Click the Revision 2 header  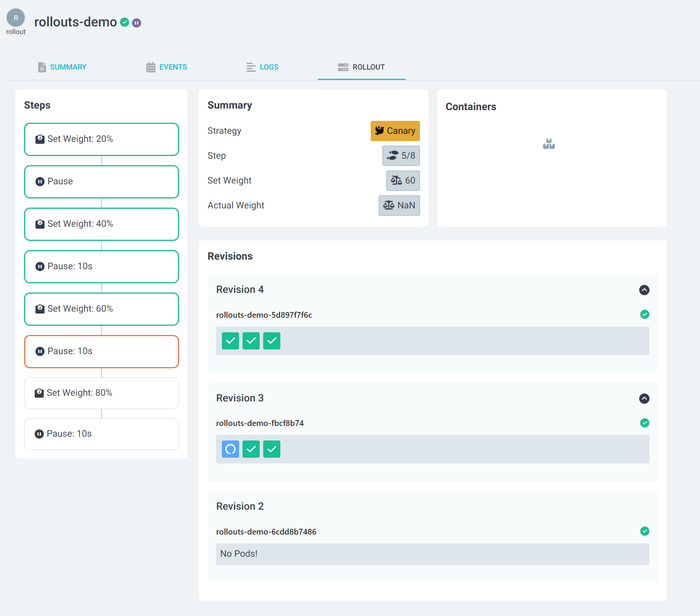pyautogui.click(x=240, y=506)
